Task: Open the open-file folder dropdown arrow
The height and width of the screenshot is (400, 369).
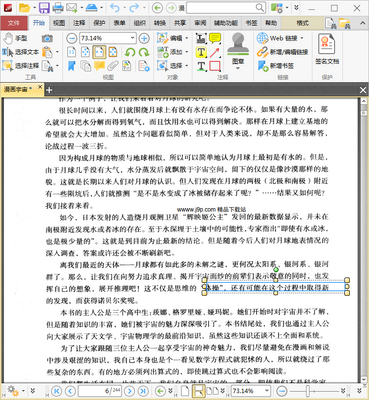Action: coord(34,7)
